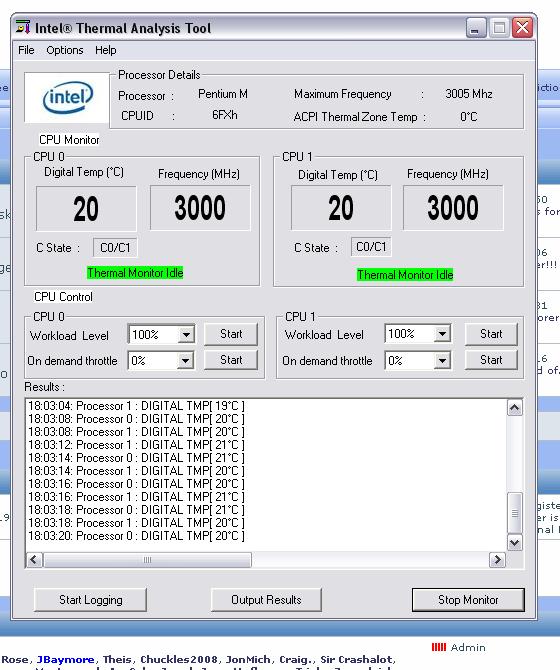Click CPU 1 Digital Temp value 20
This screenshot has height=670, width=560.
(341, 208)
